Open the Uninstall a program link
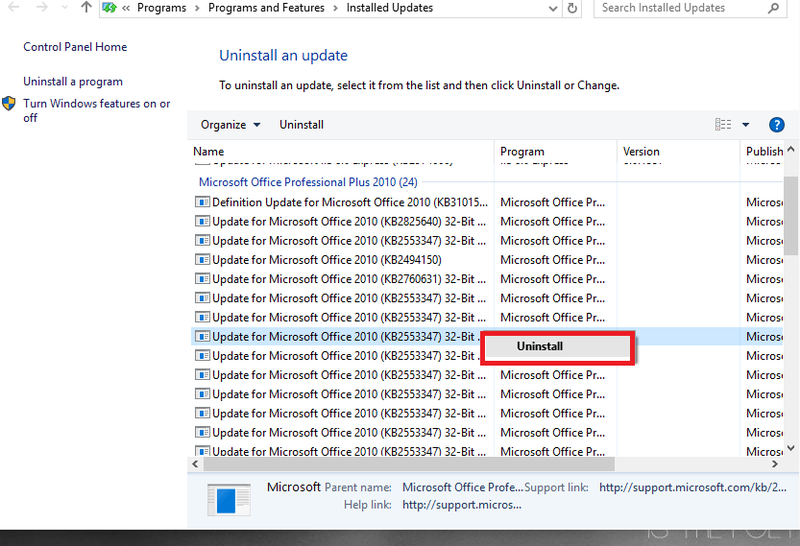Screen dimensions: 800x546 [73, 82]
